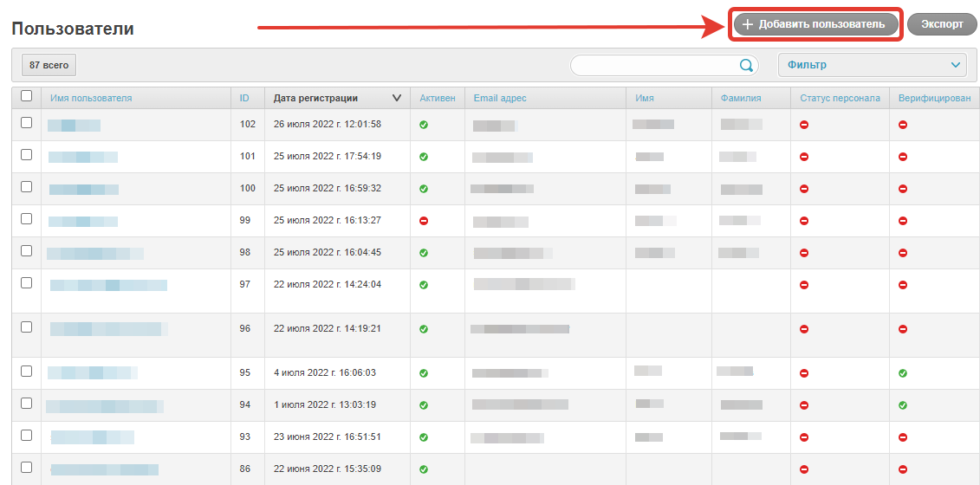Click green active icon for user 102
Screen dimensions: 980x485
[424, 125]
